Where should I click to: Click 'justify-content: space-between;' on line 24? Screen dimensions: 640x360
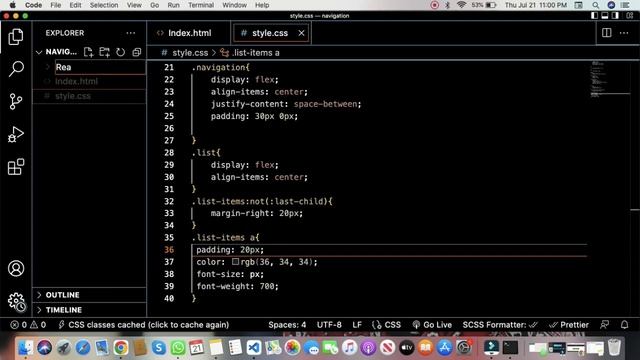(286, 104)
